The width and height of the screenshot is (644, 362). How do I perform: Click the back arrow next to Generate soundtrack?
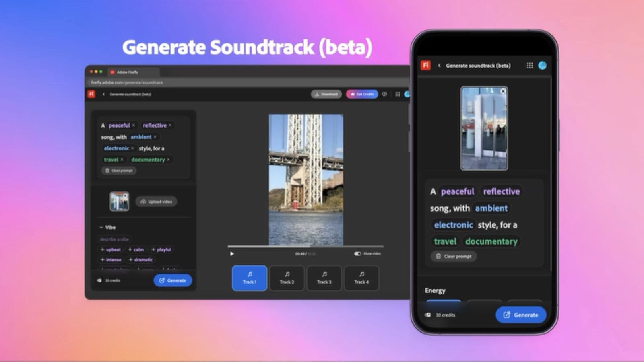tap(104, 94)
